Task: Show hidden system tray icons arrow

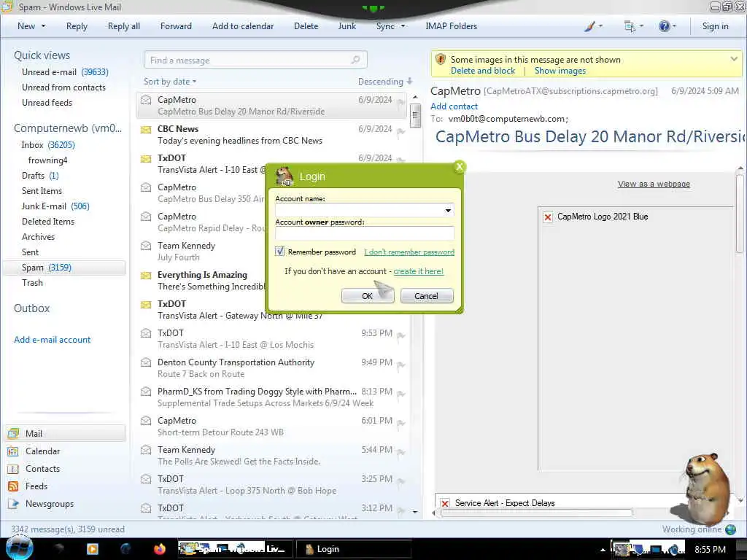Action: (603, 550)
